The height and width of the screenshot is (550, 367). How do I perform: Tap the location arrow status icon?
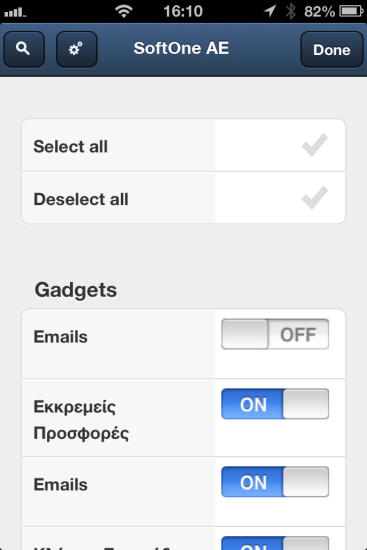point(270,11)
